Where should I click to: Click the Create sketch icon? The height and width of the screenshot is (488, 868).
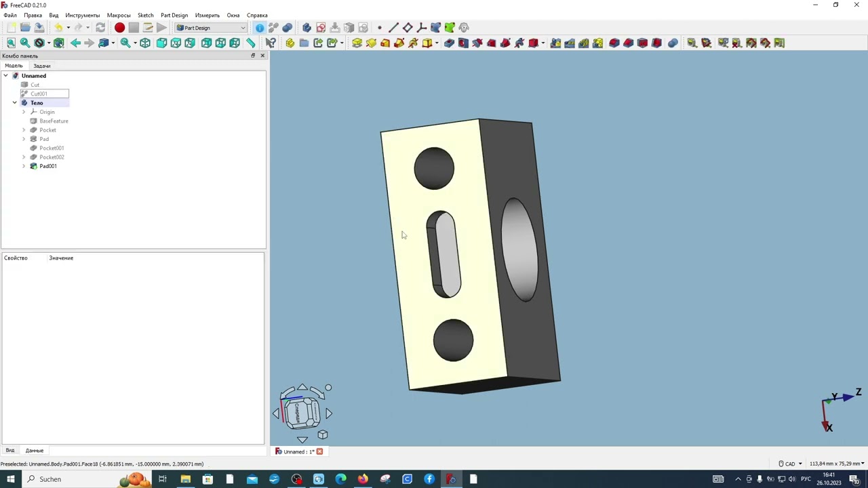pyautogui.click(x=321, y=28)
